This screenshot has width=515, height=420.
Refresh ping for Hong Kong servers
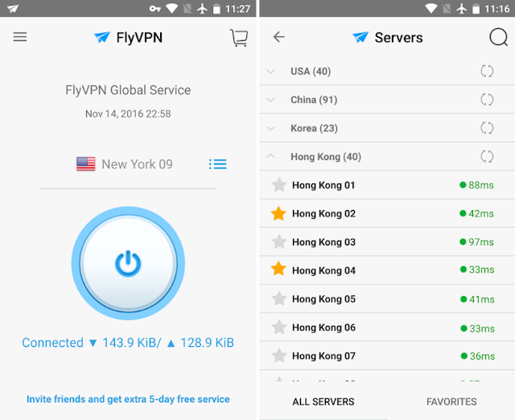pos(487,157)
